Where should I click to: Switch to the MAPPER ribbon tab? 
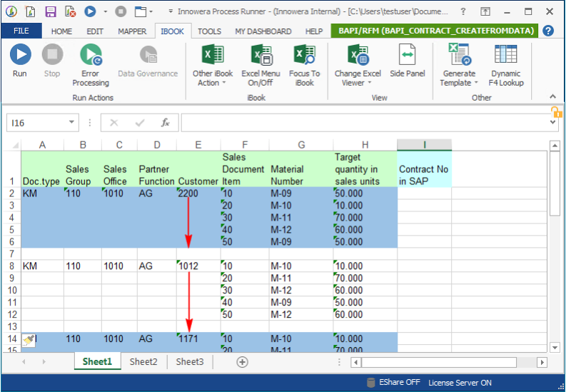131,31
